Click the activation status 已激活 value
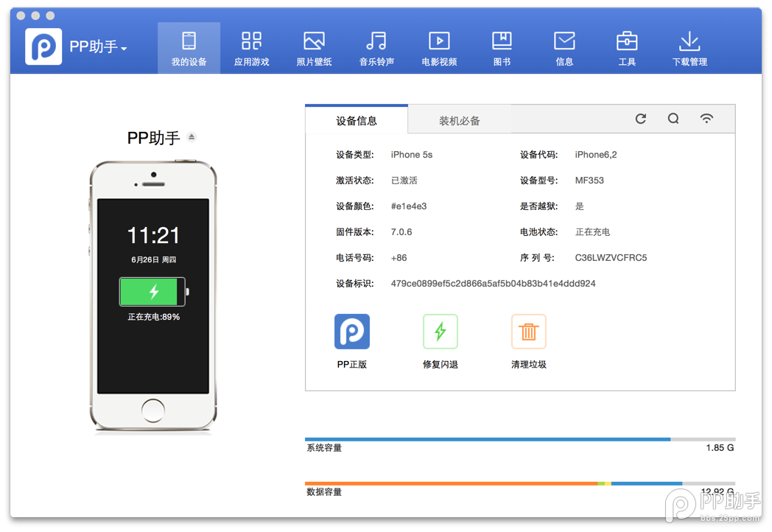Image resolution: width=772 pixels, height=532 pixels. (x=404, y=181)
